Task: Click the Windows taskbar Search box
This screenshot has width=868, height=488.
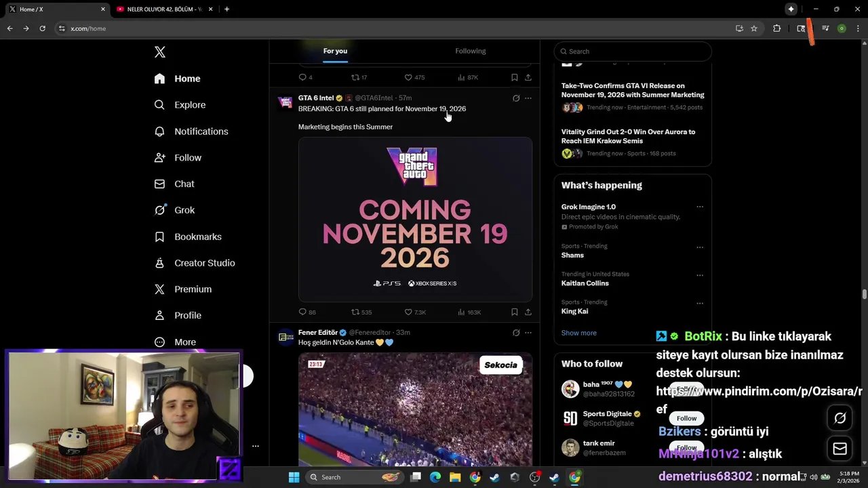Action: pyautogui.click(x=353, y=477)
